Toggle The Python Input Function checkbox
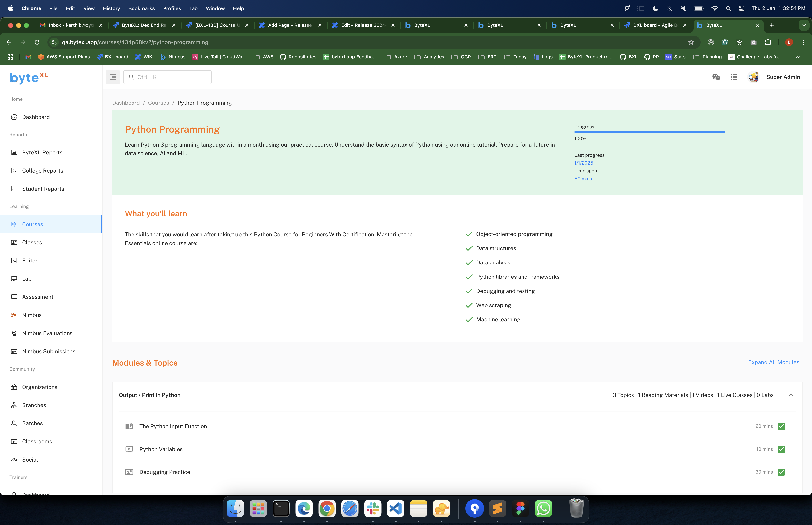812x525 pixels. (x=781, y=426)
